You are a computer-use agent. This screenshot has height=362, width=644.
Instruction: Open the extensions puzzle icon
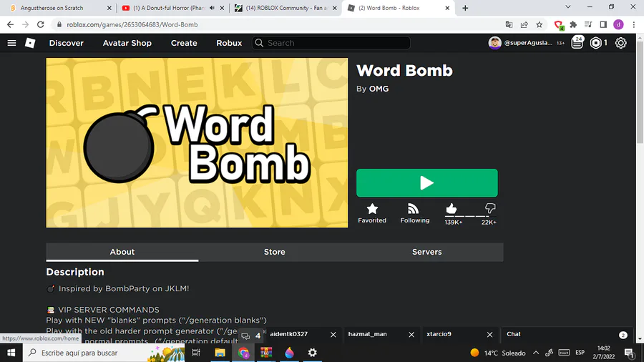tap(573, 24)
